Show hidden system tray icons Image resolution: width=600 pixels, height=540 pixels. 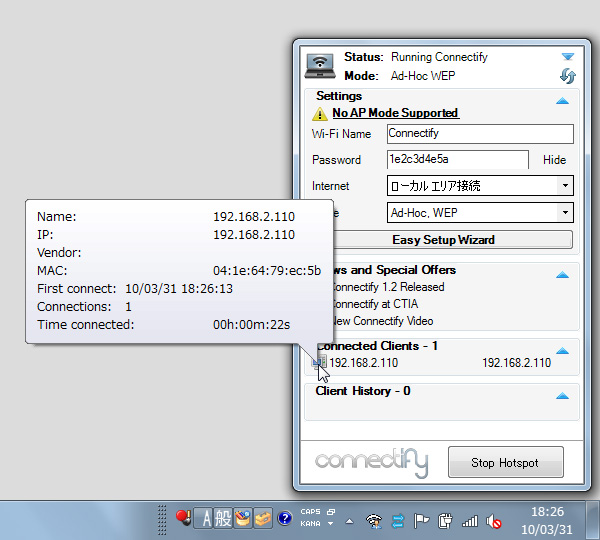point(349,521)
